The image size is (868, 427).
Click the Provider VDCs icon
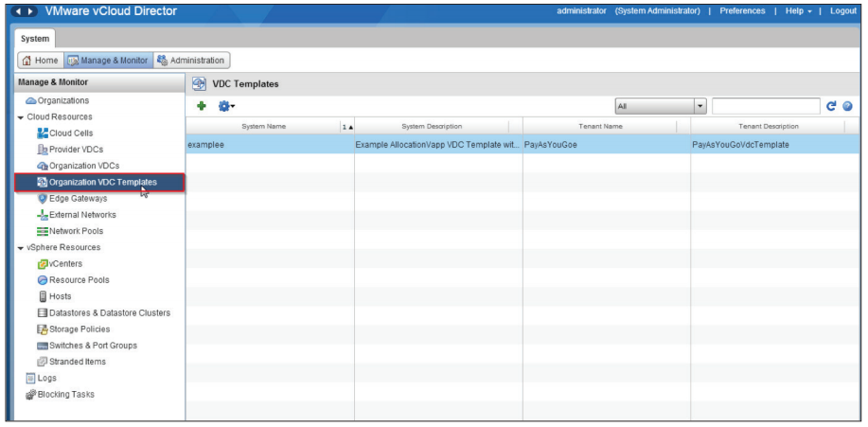[x=43, y=150]
